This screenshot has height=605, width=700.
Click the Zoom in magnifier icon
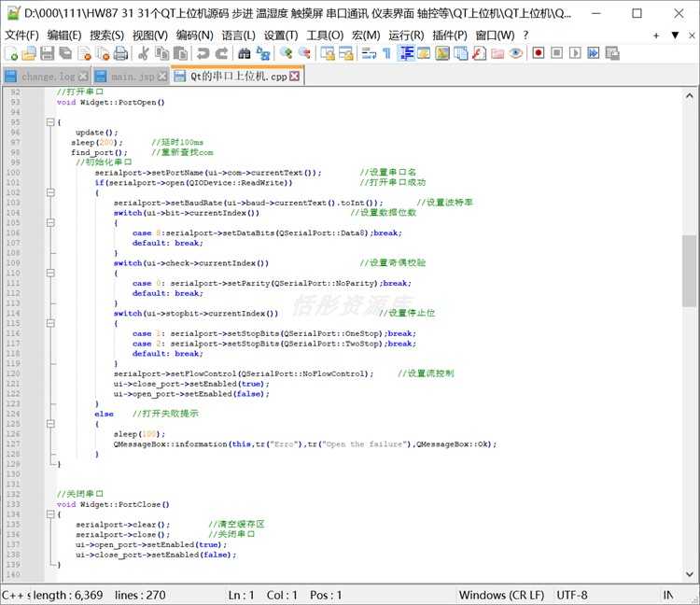tap(286, 53)
